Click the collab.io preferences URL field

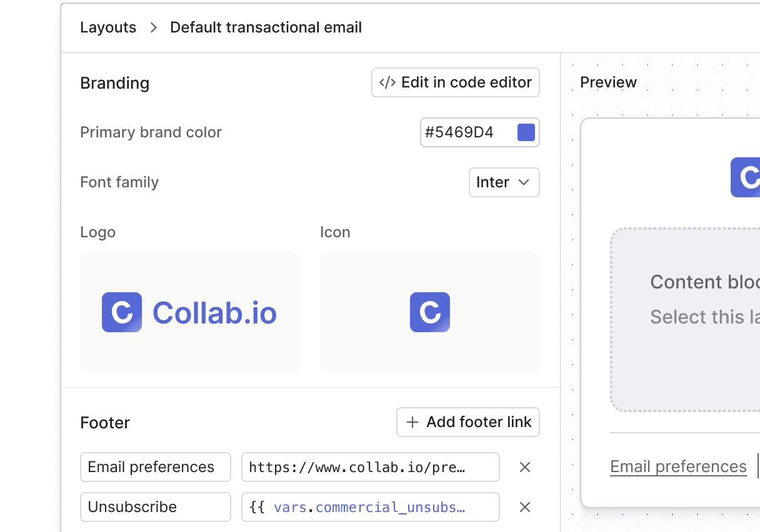[x=370, y=467]
